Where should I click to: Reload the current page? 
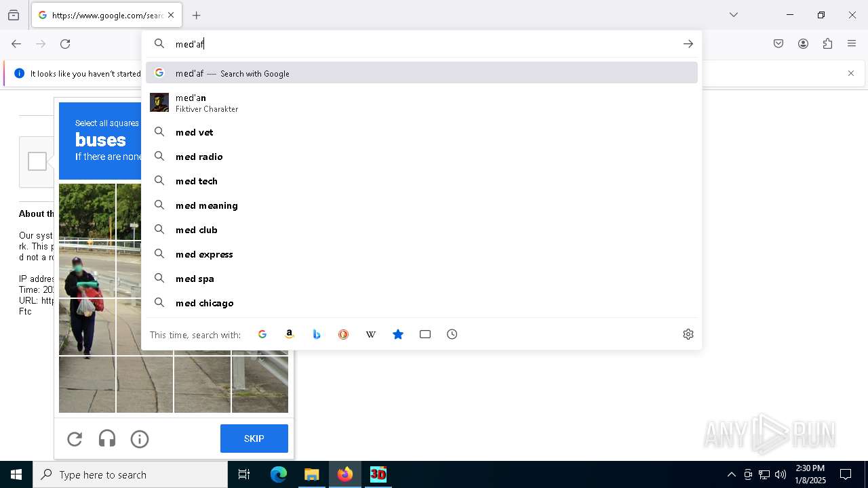tap(65, 44)
